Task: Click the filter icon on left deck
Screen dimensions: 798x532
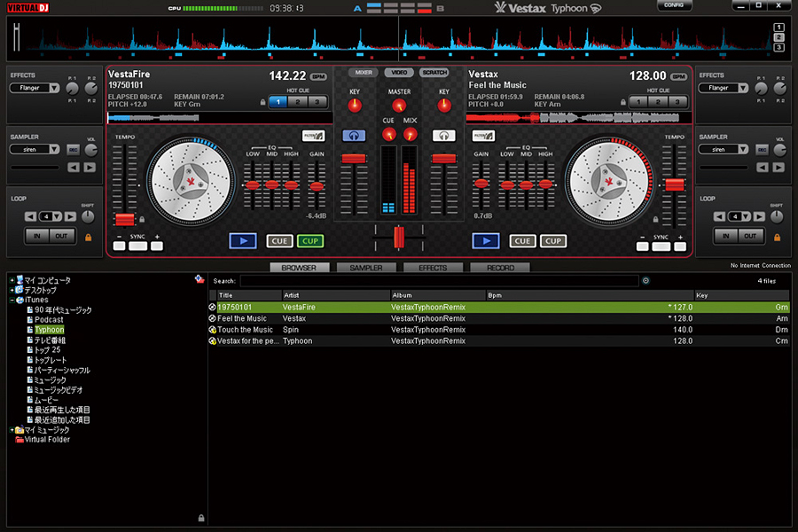Action: coord(314,136)
